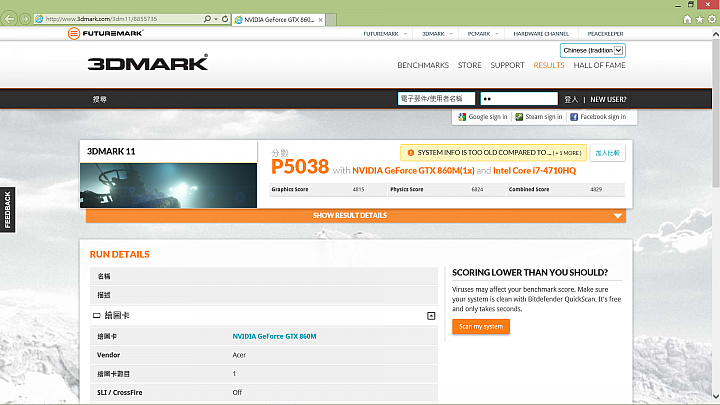Open HARDWARE CHANNEL link
The image size is (720, 405).
(x=541, y=34)
